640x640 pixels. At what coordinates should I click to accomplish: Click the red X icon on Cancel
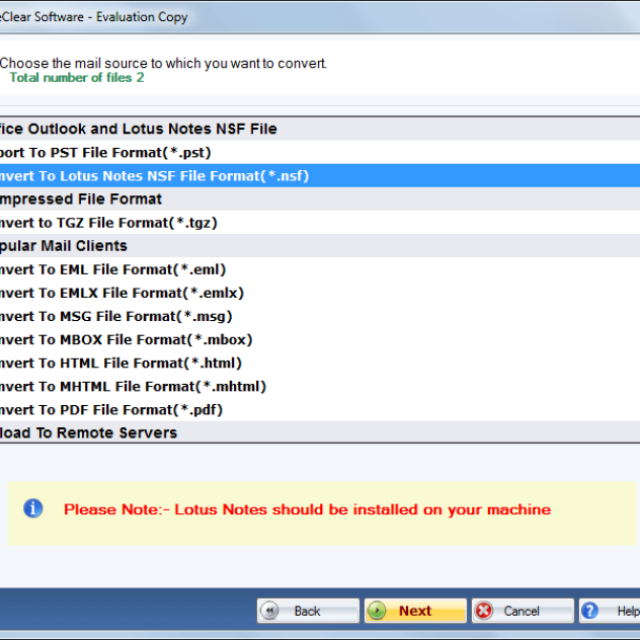click(484, 611)
